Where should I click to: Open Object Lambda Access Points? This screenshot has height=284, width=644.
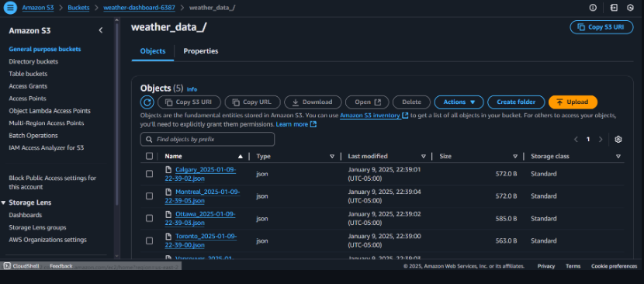tap(50, 110)
